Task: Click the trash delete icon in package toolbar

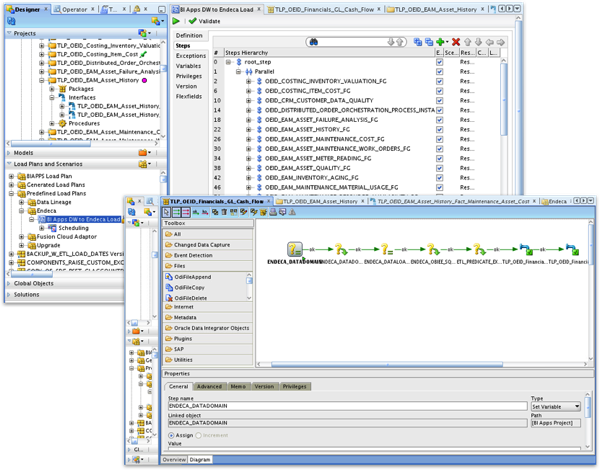Action: click(224, 212)
